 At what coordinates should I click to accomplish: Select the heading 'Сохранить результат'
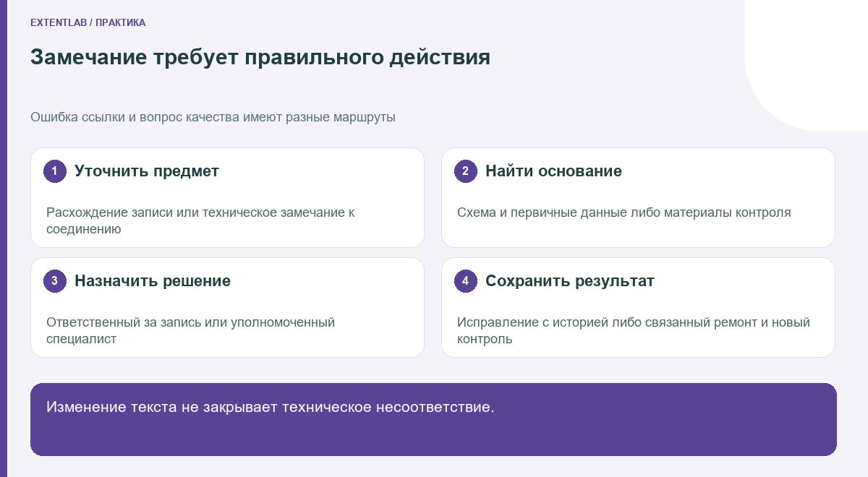[570, 281]
